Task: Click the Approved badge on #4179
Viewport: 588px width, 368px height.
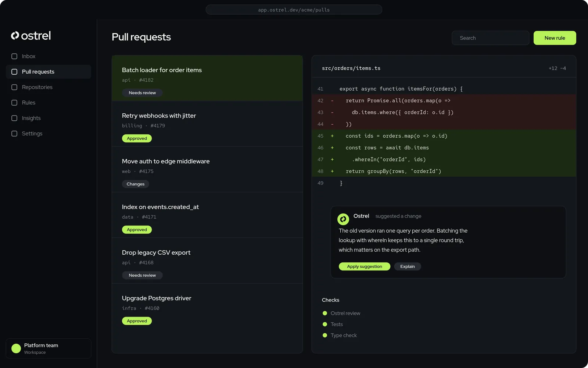Action: coord(137,138)
